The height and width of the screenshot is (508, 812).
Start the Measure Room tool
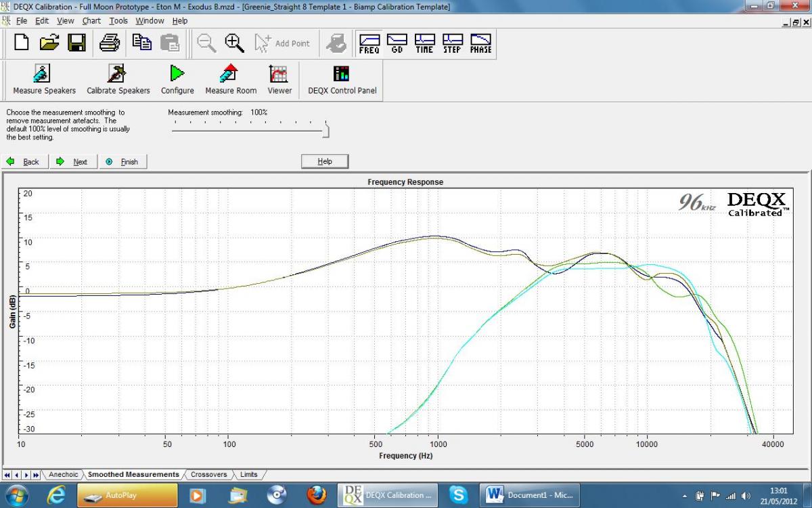coord(231,80)
